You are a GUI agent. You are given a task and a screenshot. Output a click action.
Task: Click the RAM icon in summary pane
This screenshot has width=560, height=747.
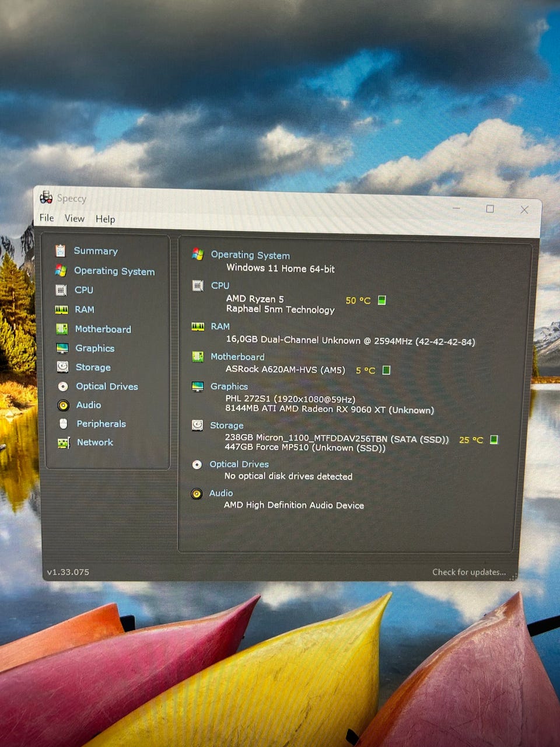(198, 326)
